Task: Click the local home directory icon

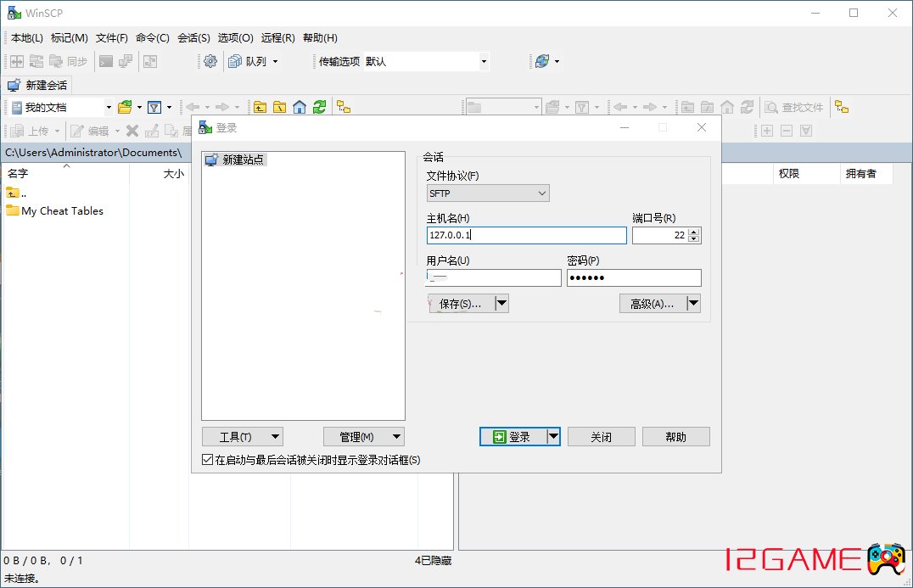Action: coord(300,107)
